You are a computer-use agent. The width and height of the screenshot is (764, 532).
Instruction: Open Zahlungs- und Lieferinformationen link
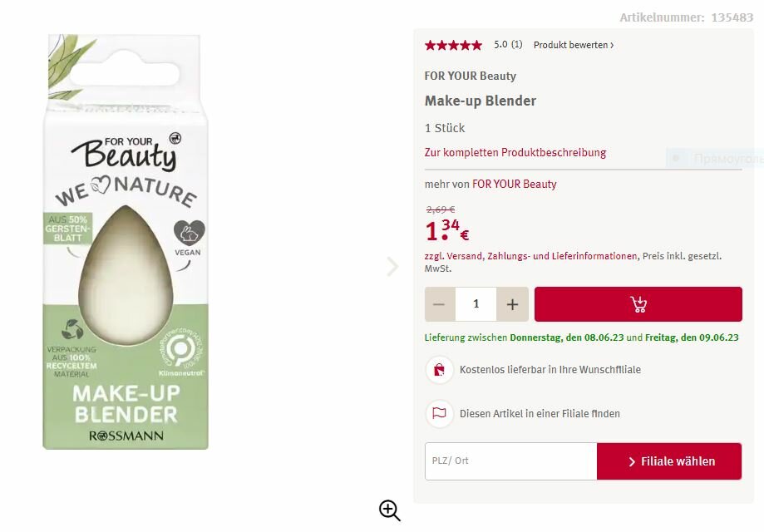coord(562,256)
